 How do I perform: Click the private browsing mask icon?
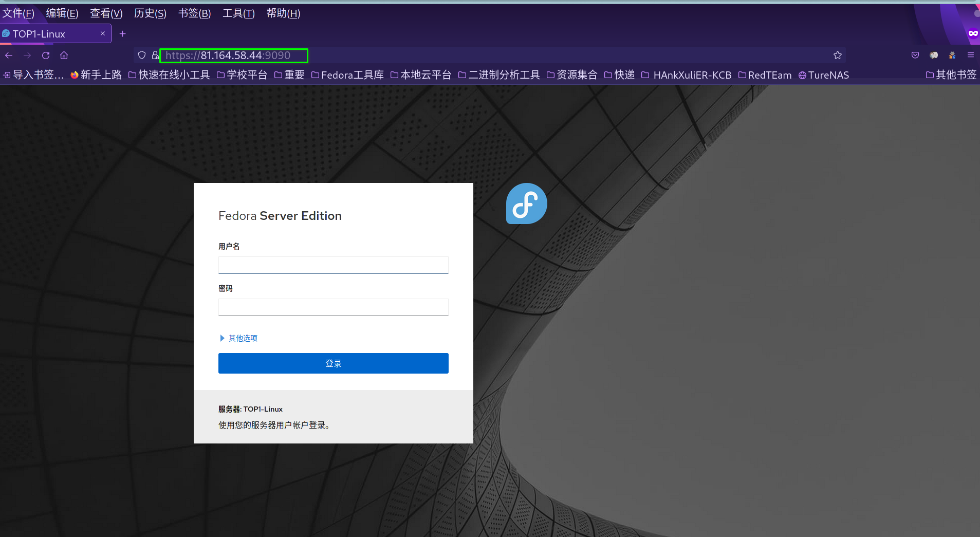tap(973, 33)
